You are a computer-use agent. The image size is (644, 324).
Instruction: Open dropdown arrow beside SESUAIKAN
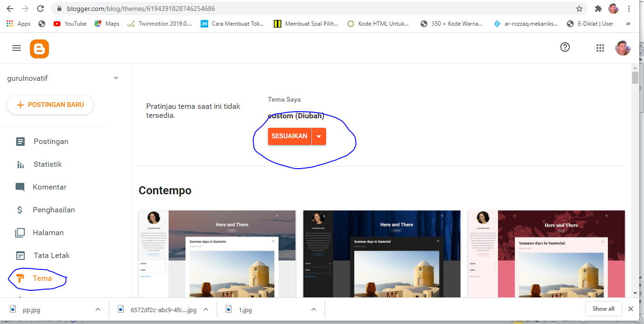[319, 136]
